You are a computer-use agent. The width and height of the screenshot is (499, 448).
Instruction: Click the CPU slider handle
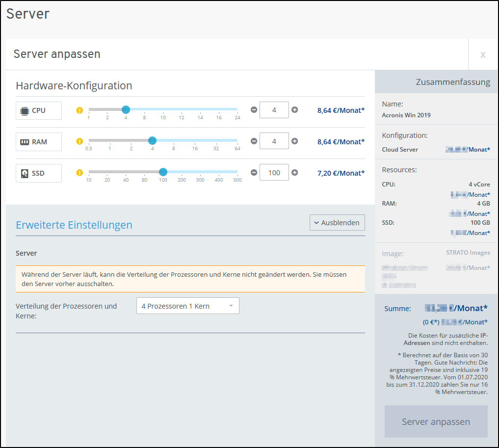pyautogui.click(x=126, y=109)
